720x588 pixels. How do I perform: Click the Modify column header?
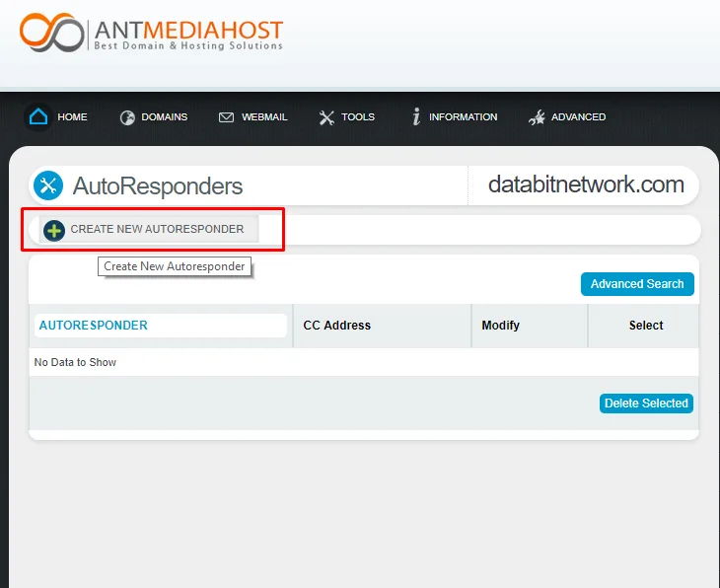500,326
